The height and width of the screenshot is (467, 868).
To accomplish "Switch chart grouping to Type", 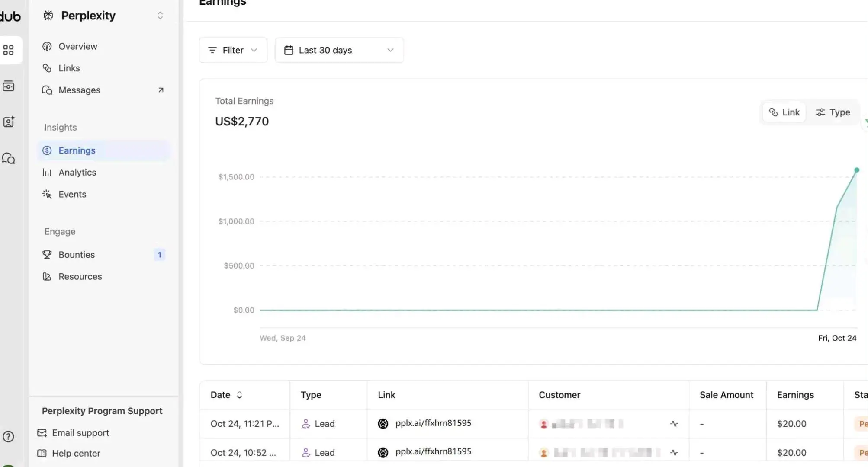I will 833,112.
